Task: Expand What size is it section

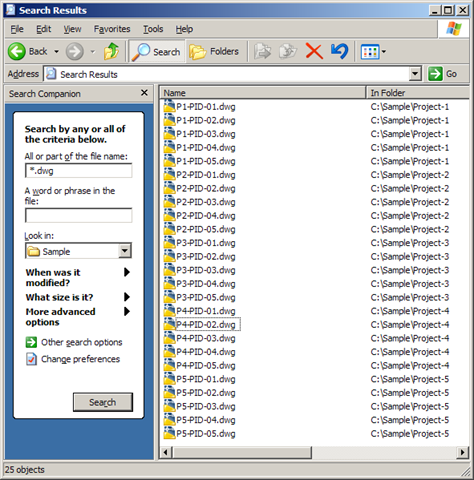Action: click(127, 297)
